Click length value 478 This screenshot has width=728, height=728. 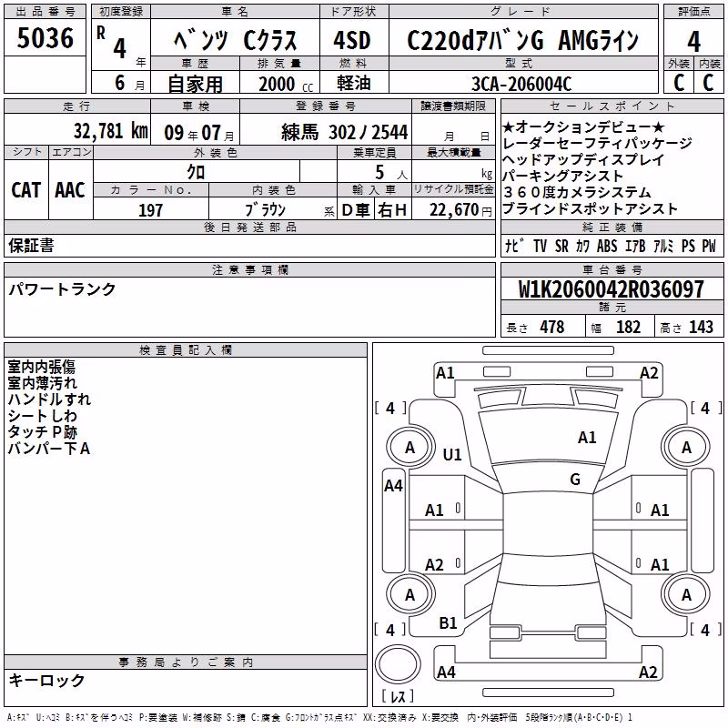click(552, 327)
